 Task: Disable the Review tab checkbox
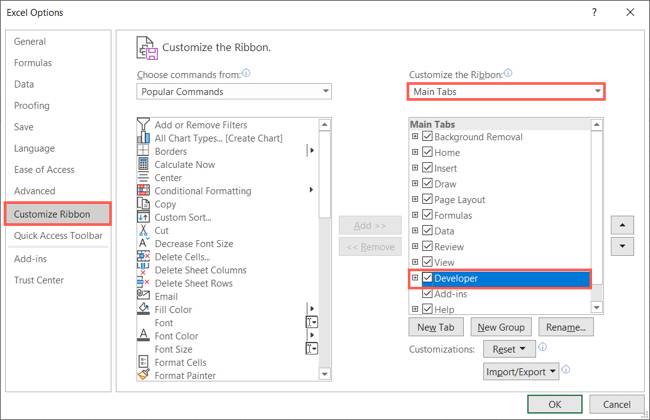click(x=427, y=246)
